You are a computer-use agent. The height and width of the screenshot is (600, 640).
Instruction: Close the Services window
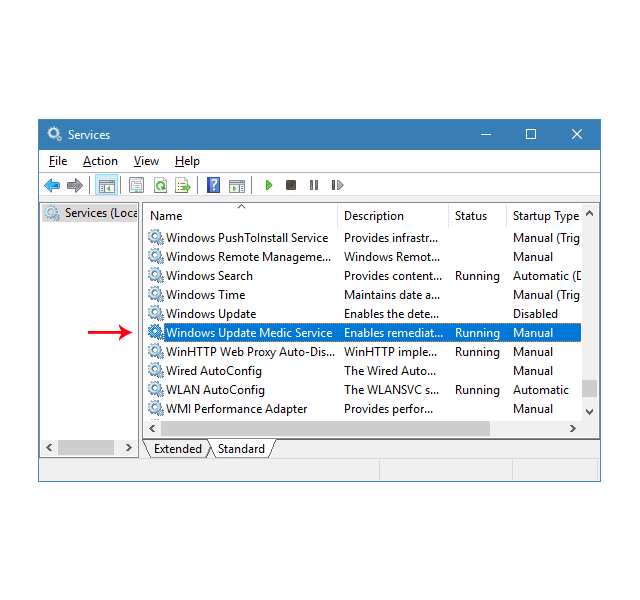pos(577,134)
